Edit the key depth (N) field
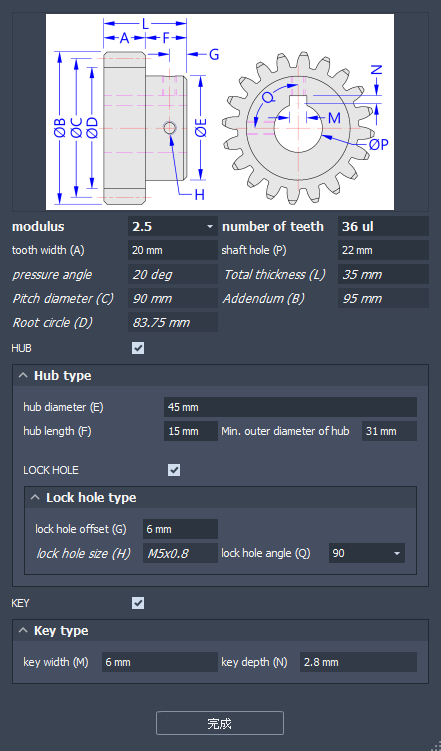The width and height of the screenshot is (441, 751). click(x=358, y=662)
